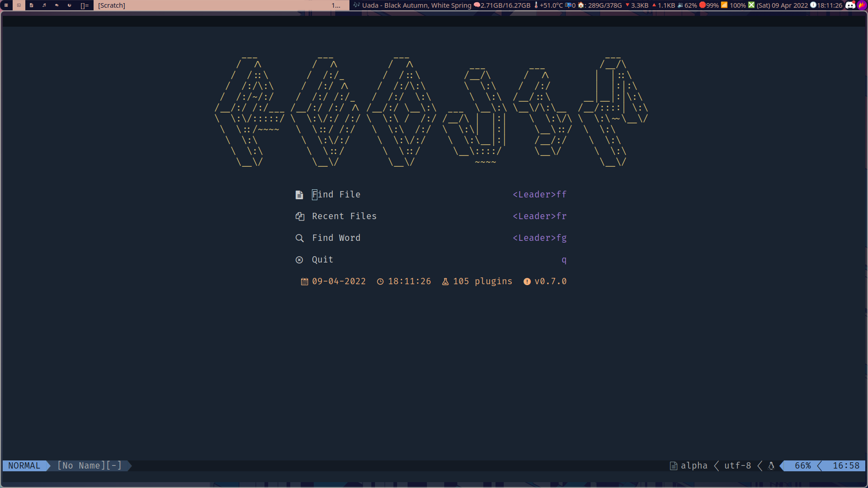Click the [Scratch] window title

click(x=112, y=5)
